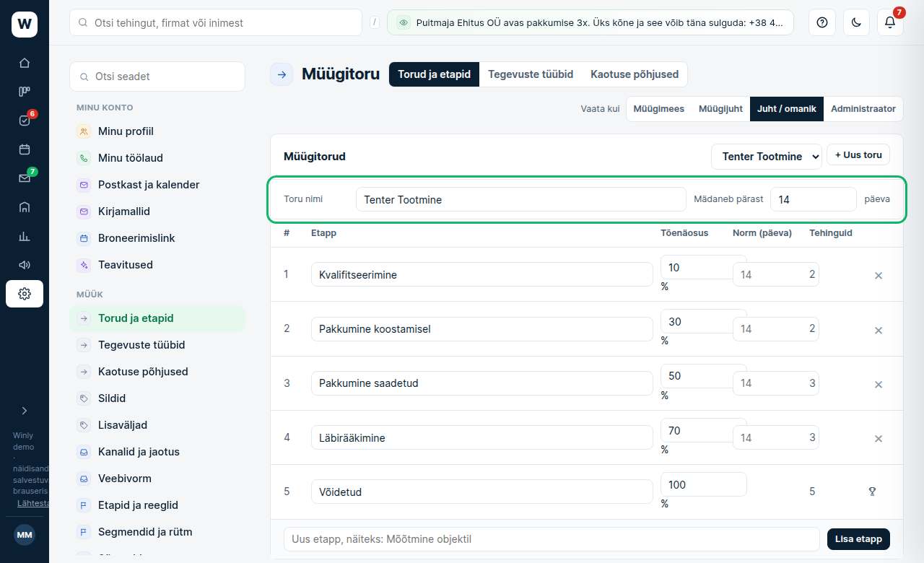
Task: Delete the Pakkumine koostamisel stage with its X
Action: (x=879, y=330)
